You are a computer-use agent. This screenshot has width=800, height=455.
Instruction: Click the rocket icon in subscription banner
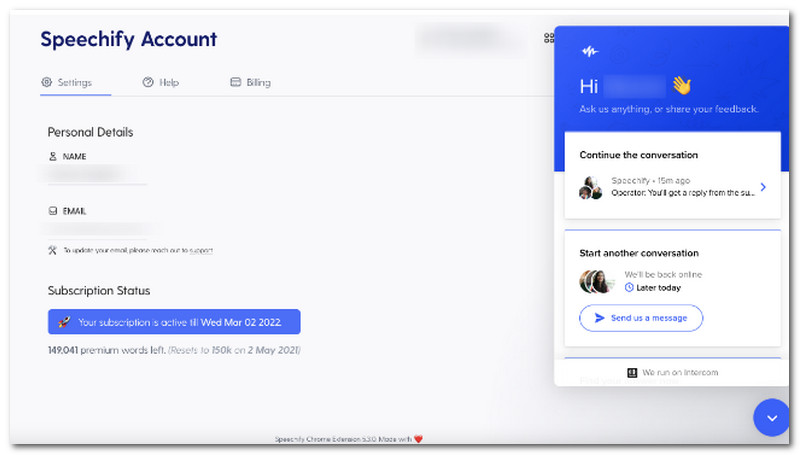[x=64, y=322]
